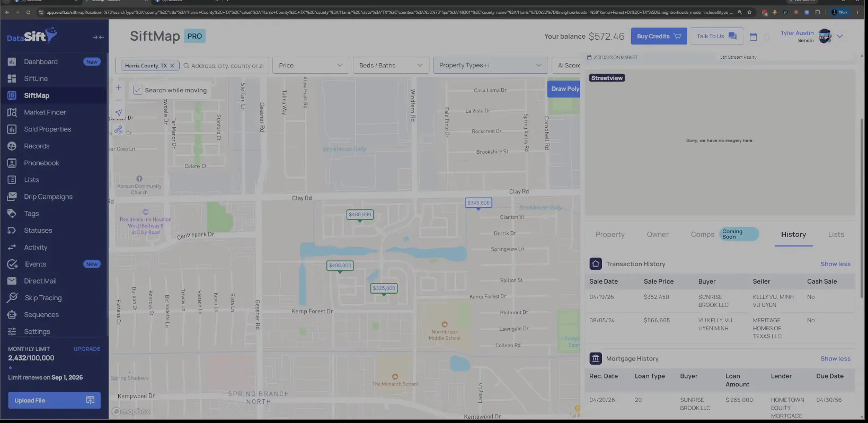
Task: Open the Market Finder sidebar icon
Action: 12,112
